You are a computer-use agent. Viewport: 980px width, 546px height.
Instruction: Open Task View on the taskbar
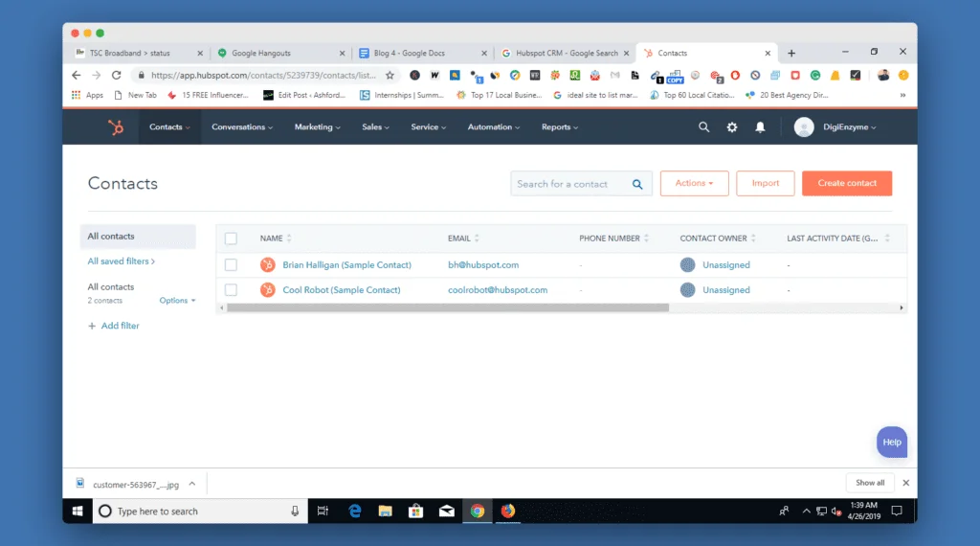tap(323, 511)
